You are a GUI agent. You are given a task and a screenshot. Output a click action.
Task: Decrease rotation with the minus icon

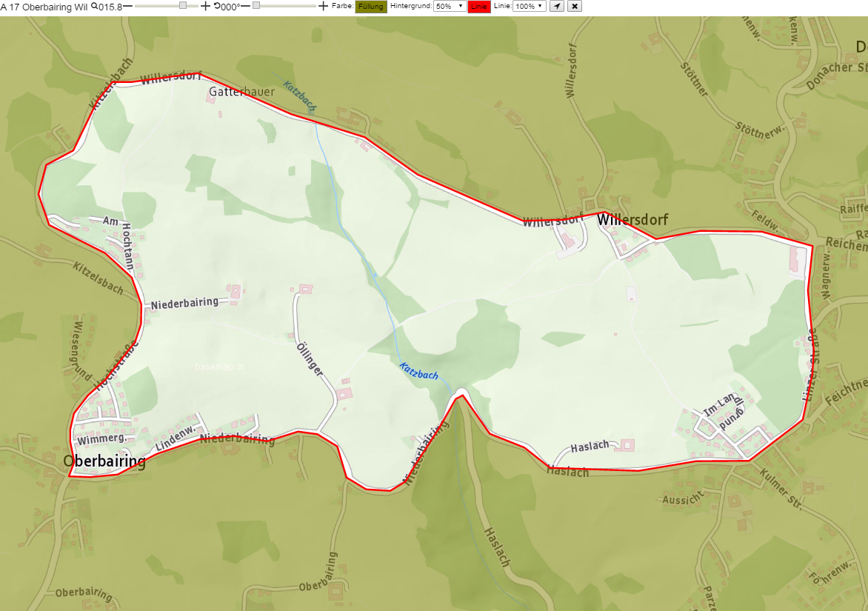point(245,6)
